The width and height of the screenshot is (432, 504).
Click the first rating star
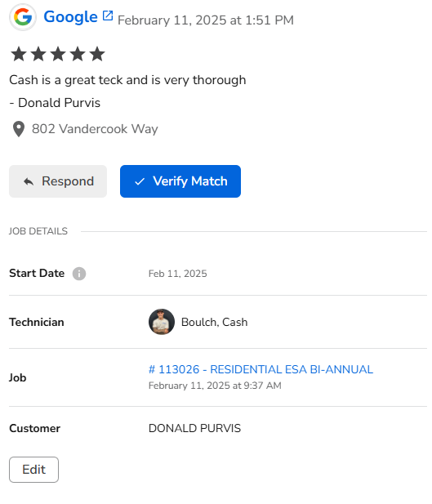[19, 54]
